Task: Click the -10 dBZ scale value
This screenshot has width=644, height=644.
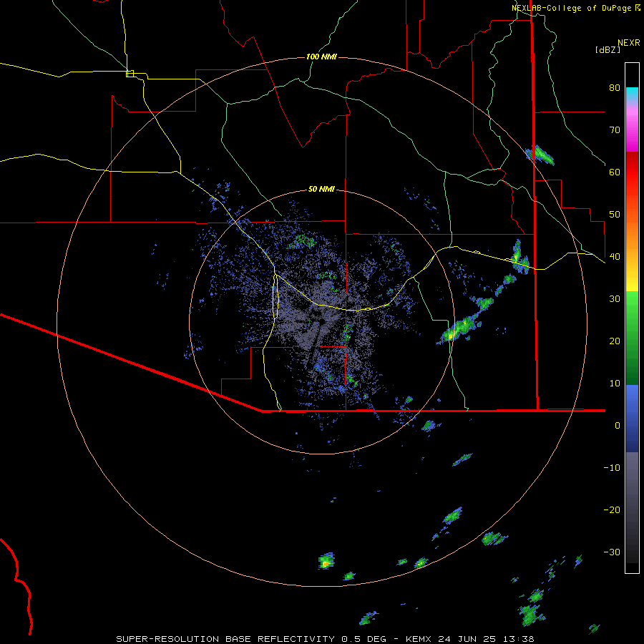Action: coord(612,468)
